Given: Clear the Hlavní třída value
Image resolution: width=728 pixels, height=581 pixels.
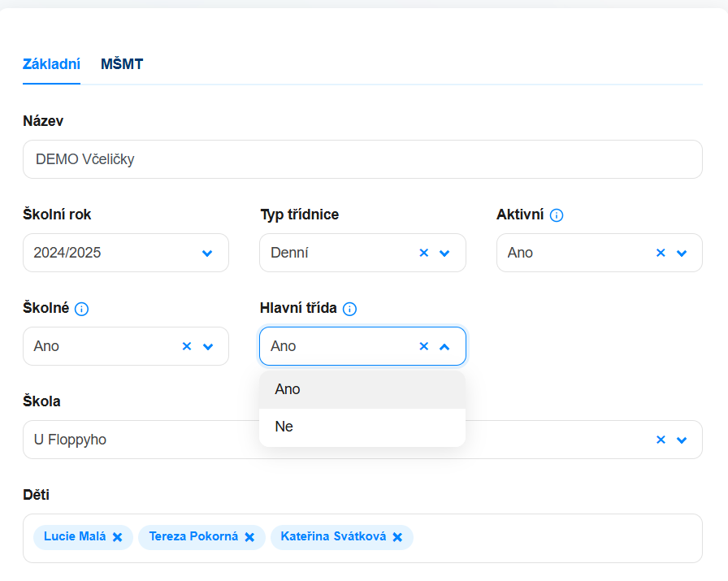Looking at the screenshot, I should coord(423,346).
